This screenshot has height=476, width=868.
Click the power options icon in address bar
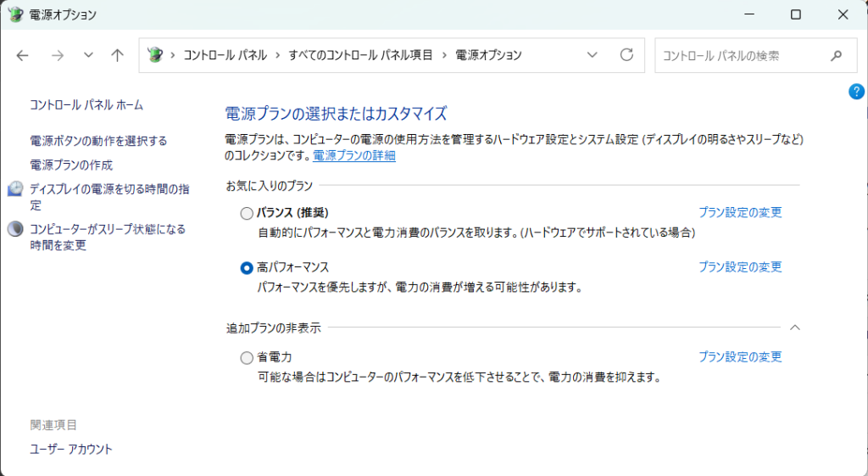[154, 55]
